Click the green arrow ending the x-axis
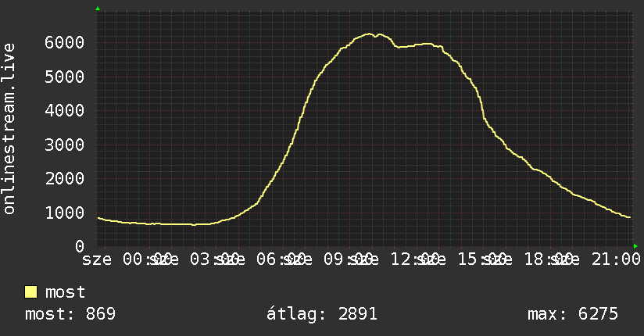 635,246
